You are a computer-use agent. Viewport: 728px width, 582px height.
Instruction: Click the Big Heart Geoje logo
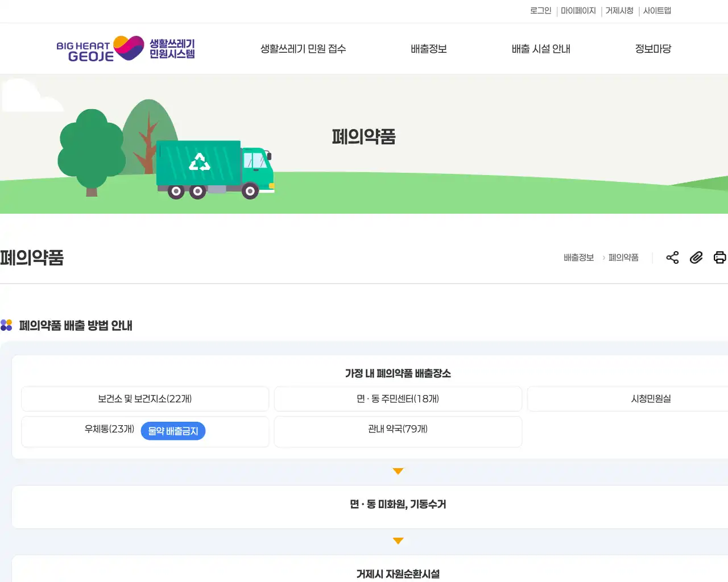126,49
